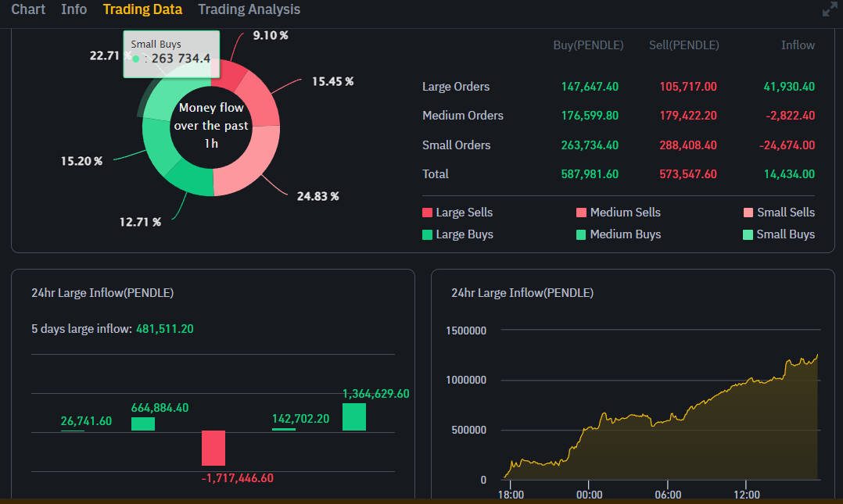Click the Sell(PENDLE) column header
Viewport: 843px width, 504px height.
(x=683, y=45)
